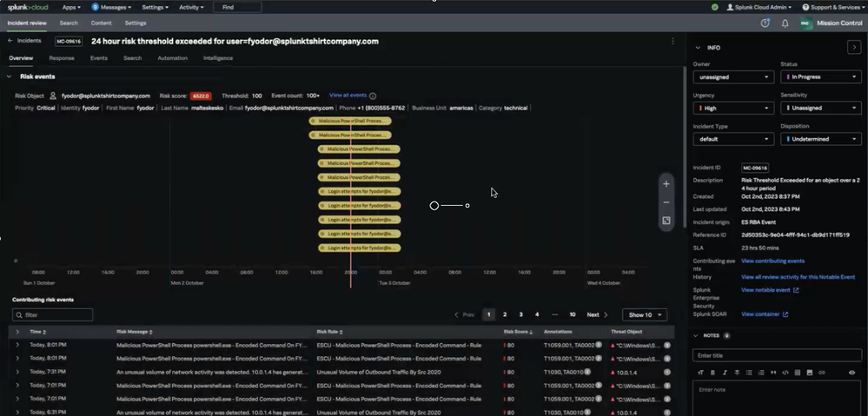Screen dimensions: 868x416
Task: Click the notifications bell icon
Action: [785, 23]
